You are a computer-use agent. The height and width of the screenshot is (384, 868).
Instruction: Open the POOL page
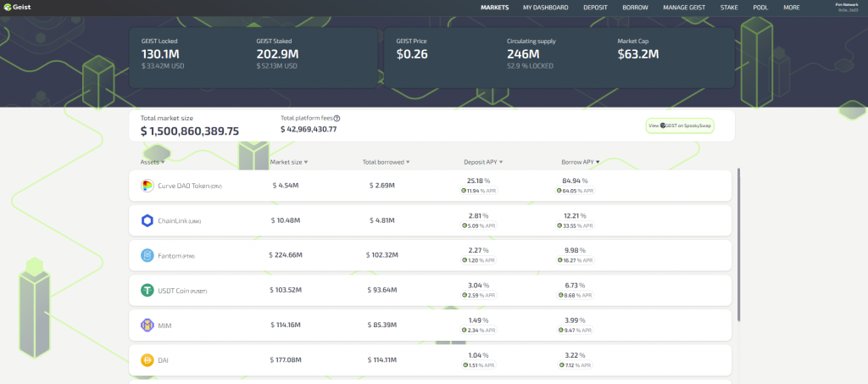[x=760, y=8]
